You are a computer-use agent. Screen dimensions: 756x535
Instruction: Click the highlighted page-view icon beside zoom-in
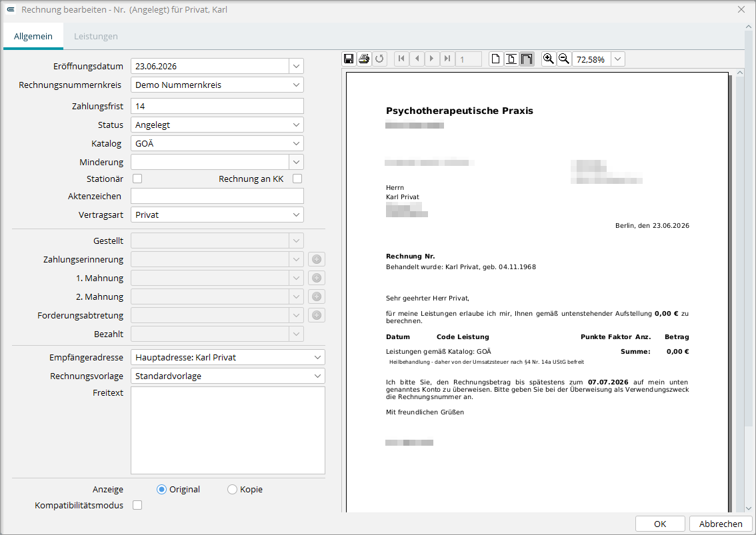pos(527,59)
